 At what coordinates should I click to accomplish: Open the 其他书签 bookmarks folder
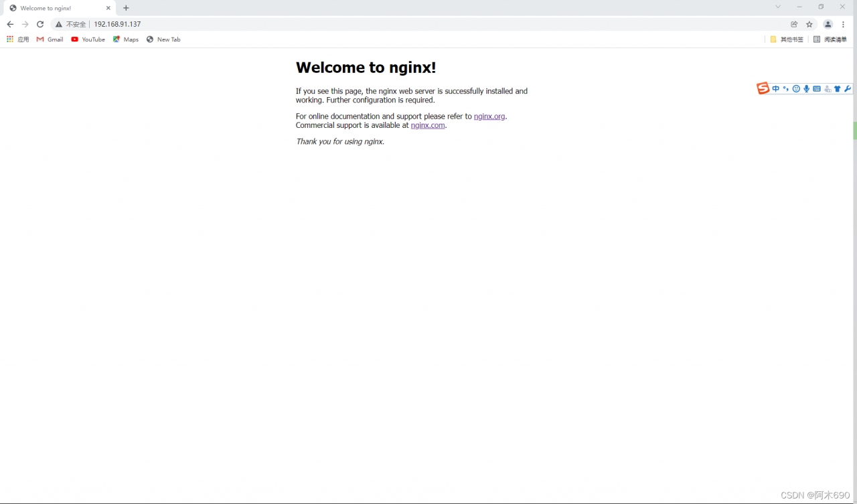(x=787, y=39)
